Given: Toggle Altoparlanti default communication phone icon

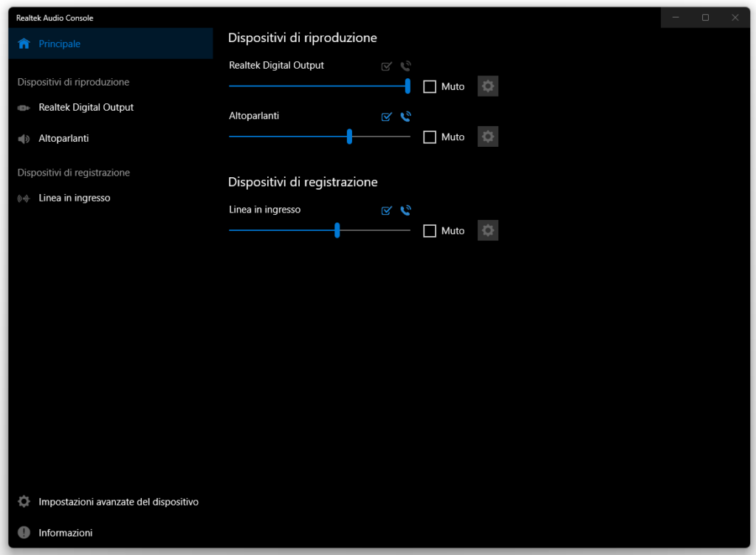Looking at the screenshot, I should click(405, 117).
